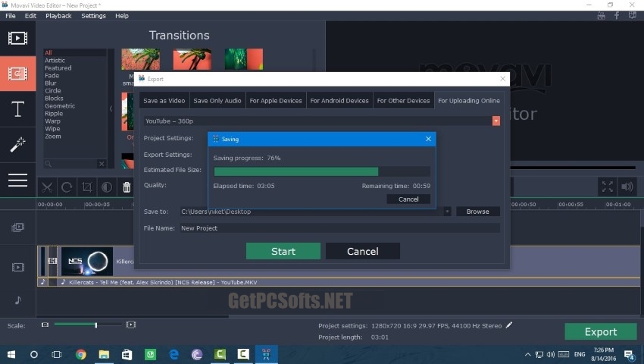Click the trash Delete icon
The width and height of the screenshot is (644, 364).
click(127, 187)
